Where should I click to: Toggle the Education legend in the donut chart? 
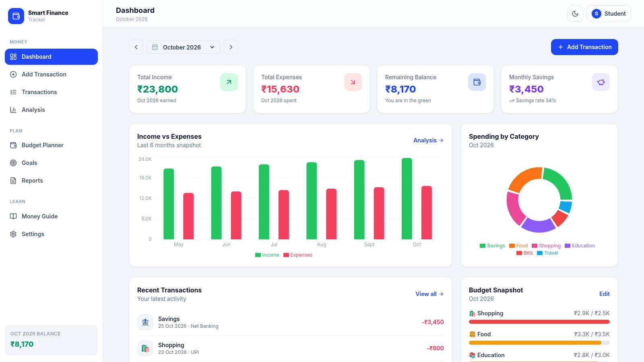[580, 246]
